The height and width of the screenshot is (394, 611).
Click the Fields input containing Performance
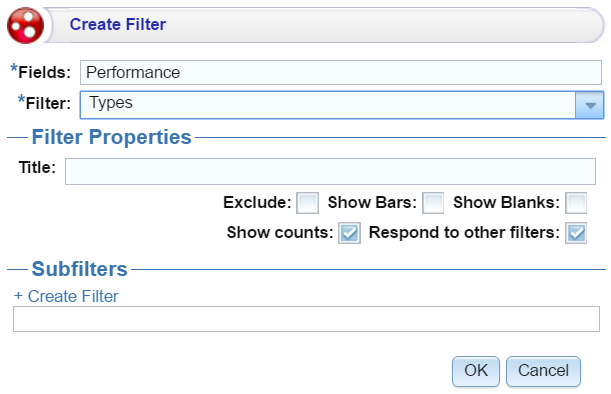pos(341,72)
